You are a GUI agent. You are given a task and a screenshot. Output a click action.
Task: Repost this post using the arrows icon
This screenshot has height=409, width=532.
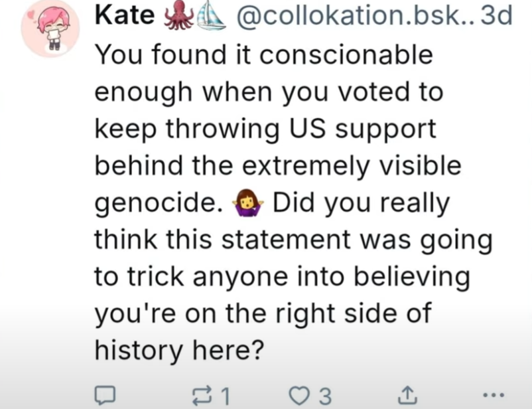(202, 396)
